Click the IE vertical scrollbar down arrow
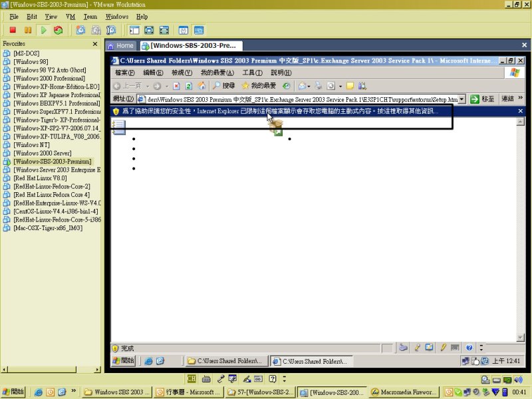 520,337
